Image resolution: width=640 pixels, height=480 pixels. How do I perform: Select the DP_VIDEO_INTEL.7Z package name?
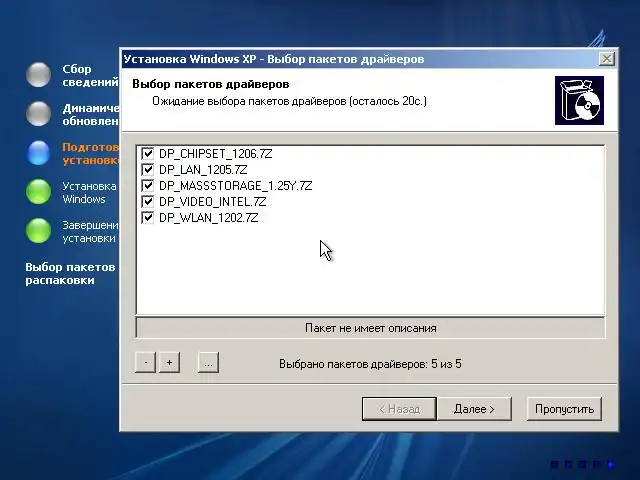point(212,202)
